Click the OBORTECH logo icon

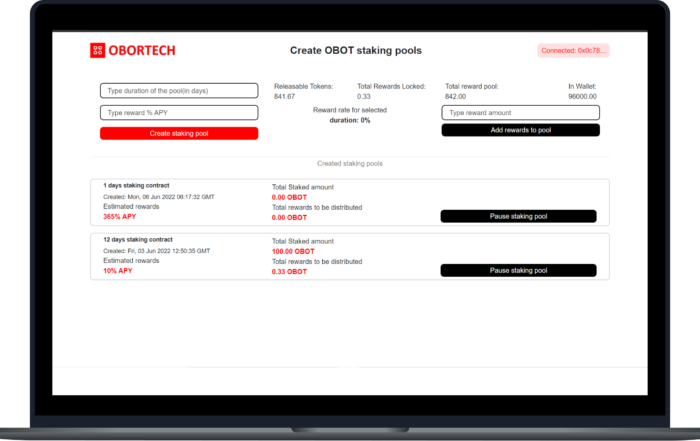click(97, 50)
